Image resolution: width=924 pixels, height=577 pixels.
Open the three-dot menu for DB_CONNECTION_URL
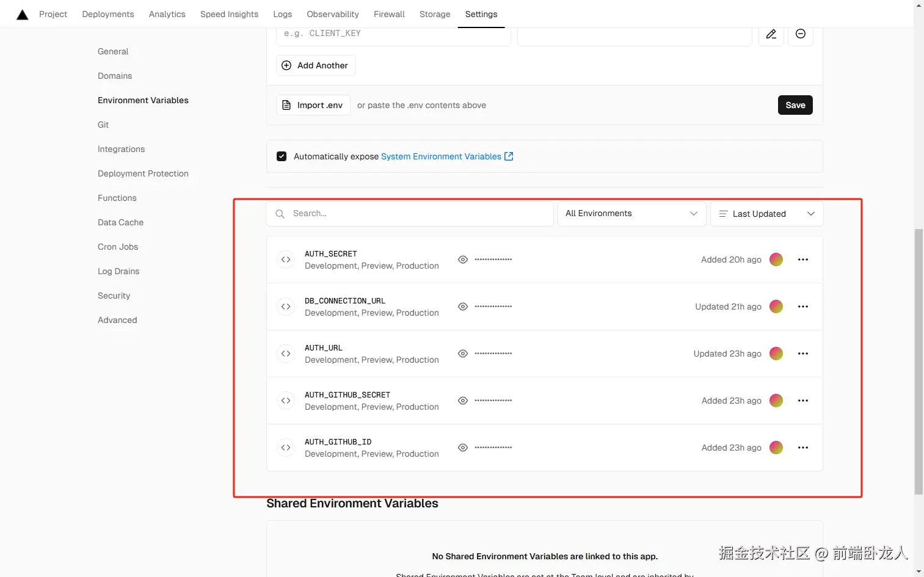click(x=803, y=307)
